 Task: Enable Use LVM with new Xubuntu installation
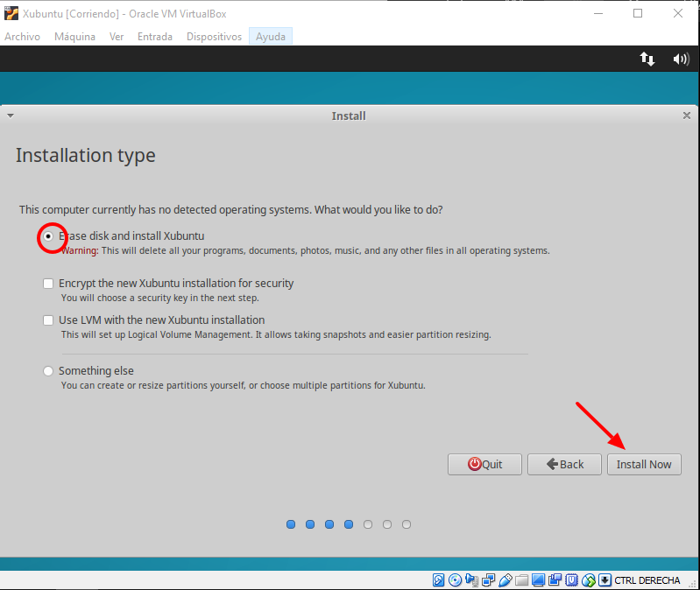click(48, 320)
